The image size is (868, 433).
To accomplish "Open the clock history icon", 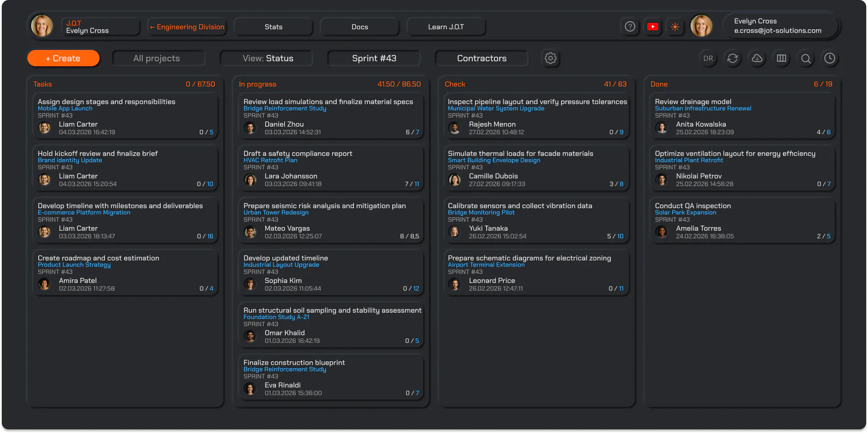I will click(830, 58).
